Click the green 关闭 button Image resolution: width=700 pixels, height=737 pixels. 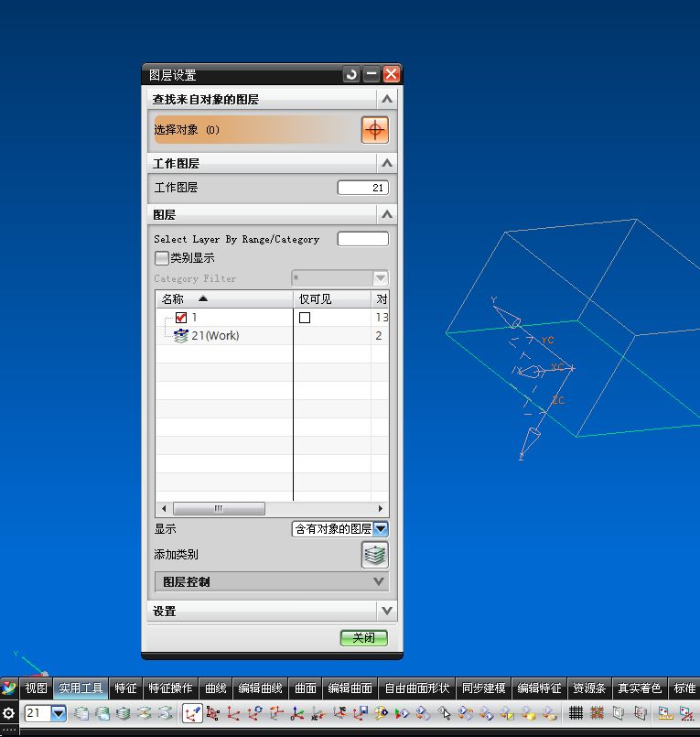point(363,638)
